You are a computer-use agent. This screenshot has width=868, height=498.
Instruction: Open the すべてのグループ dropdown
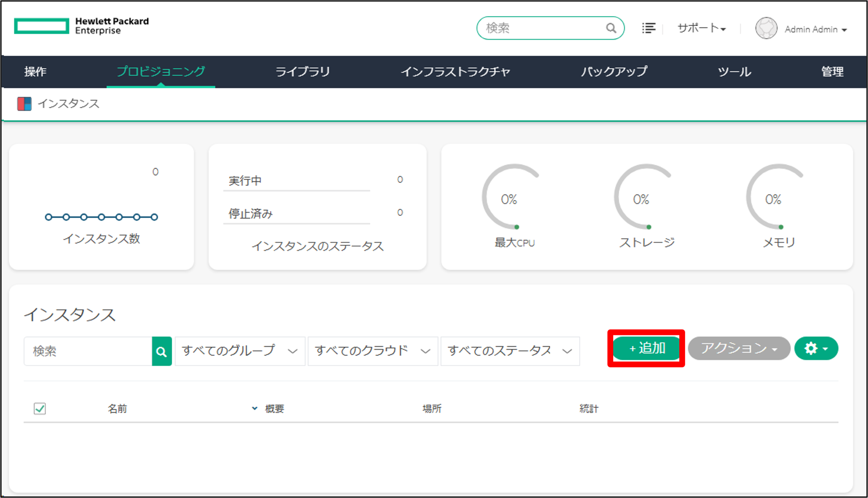(x=239, y=351)
